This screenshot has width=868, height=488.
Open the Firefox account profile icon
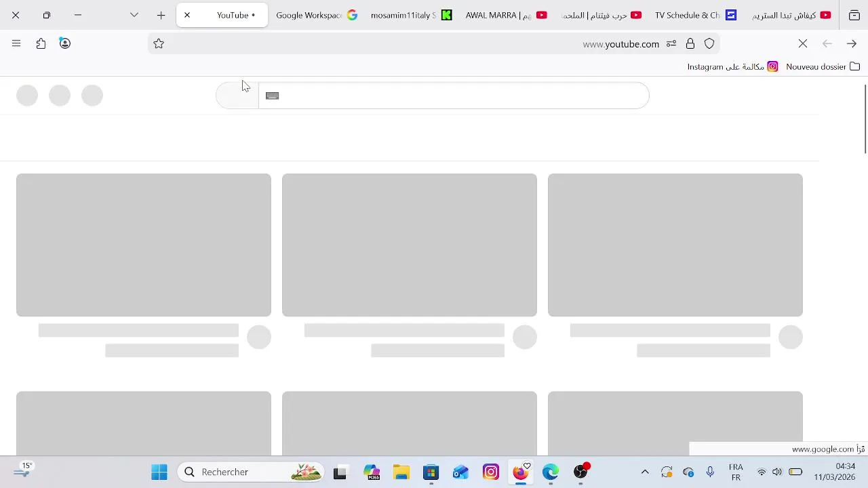[65, 43]
